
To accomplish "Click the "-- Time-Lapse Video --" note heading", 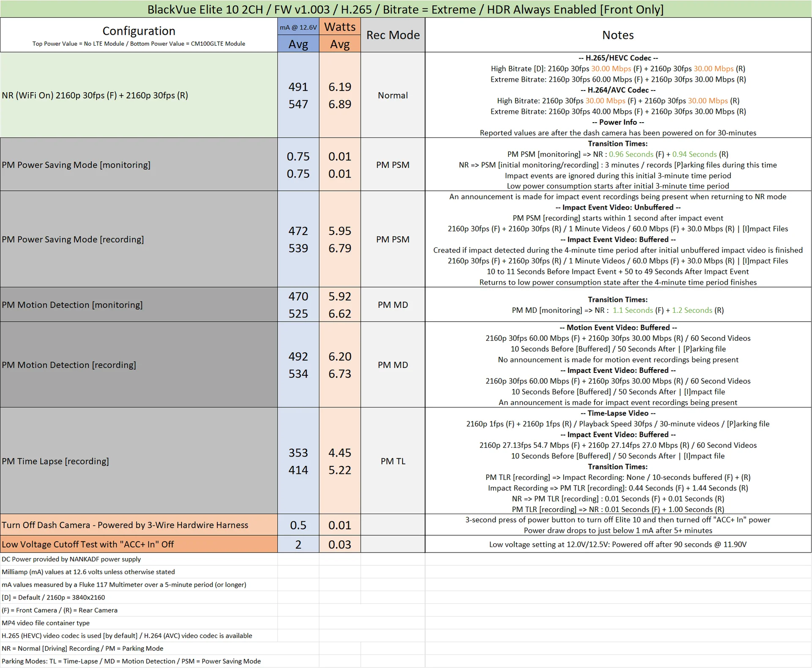I will (x=618, y=413).
